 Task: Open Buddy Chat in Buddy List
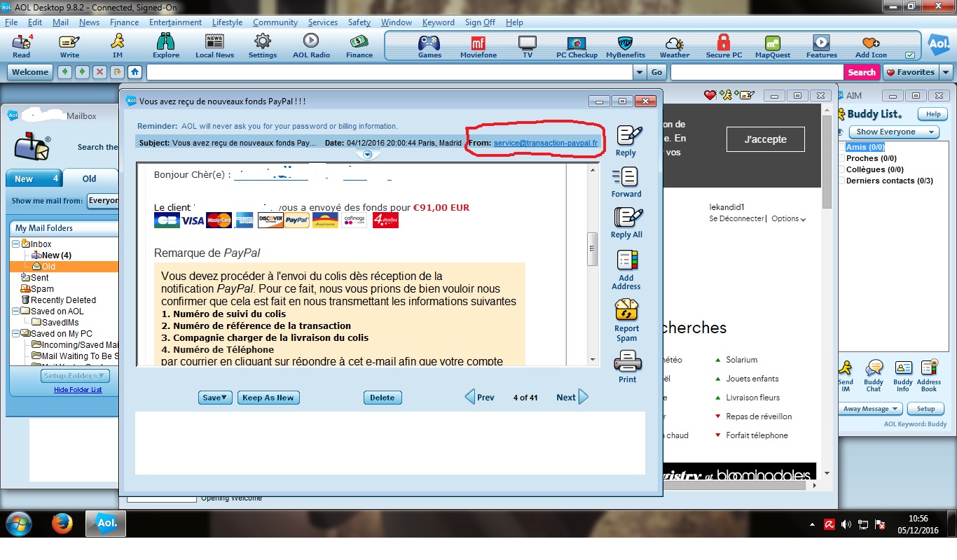(x=874, y=374)
